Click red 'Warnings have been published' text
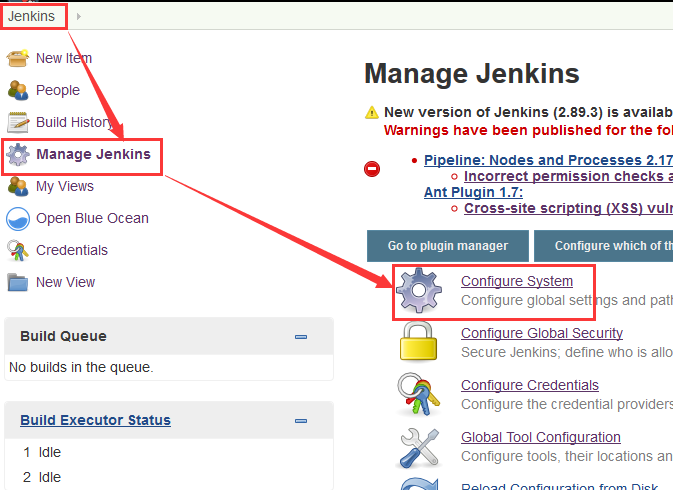 pyautogui.click(x=528, y=130)
